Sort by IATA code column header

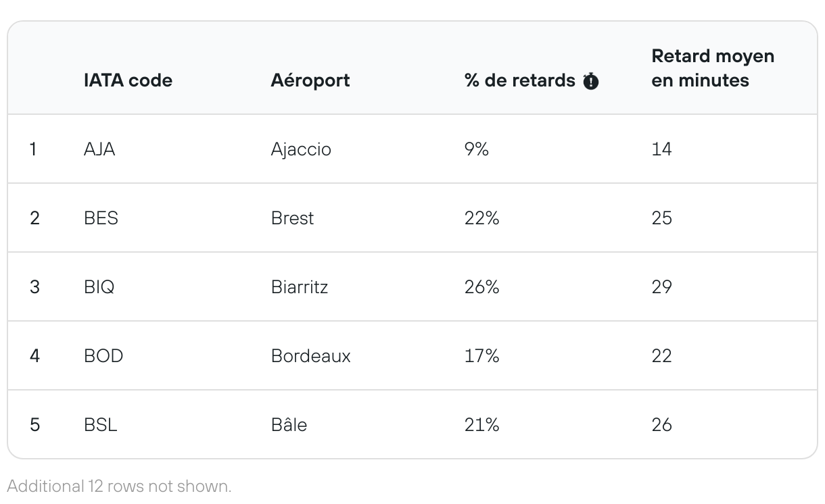128,80
